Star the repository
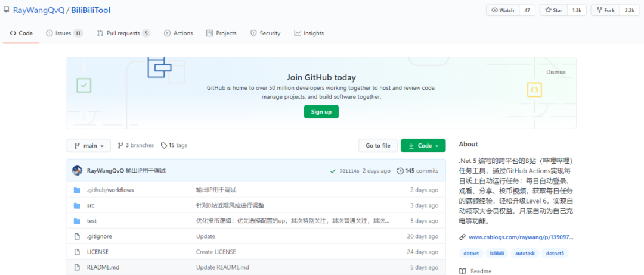This screenshot has height=275, width=644. coord(553,10)
